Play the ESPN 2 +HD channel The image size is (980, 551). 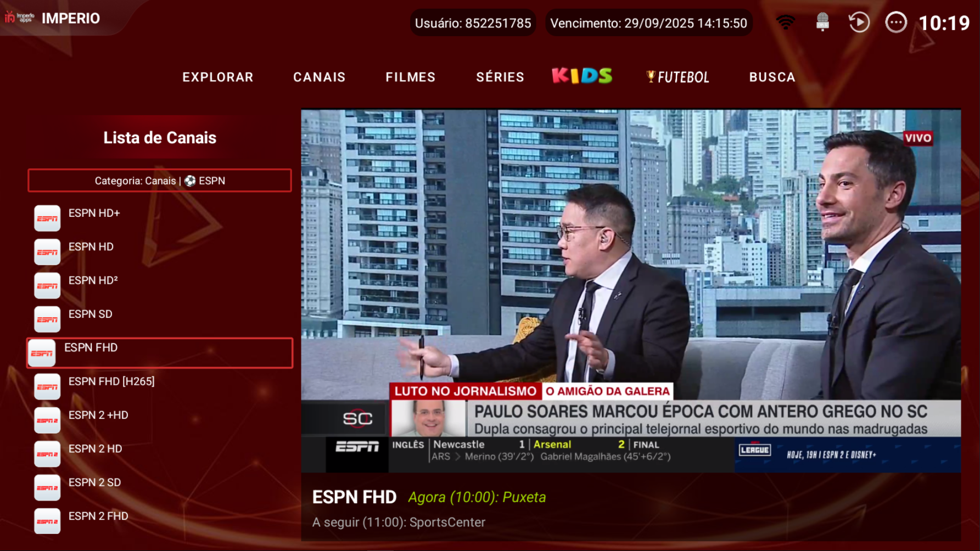click(x=98, y=415)
